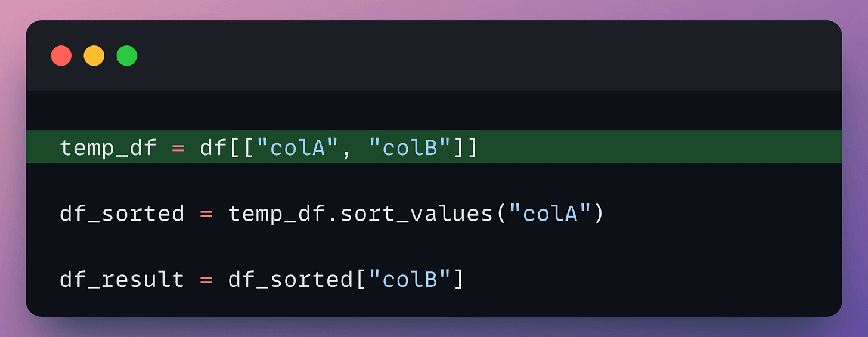Select the "colB" string on the last line
This screenshot has width=868, height=337.
coord(411,279)
